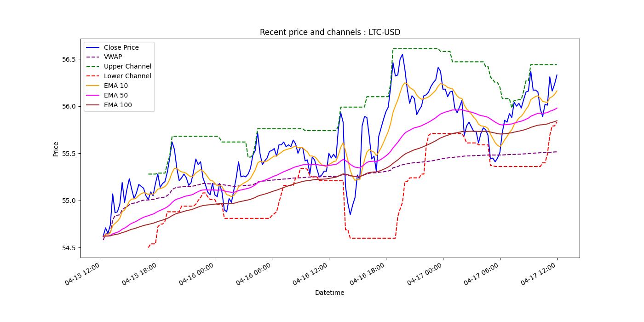Click the '04-16 00:00' x-axis tick label

[x=197, y=274]
